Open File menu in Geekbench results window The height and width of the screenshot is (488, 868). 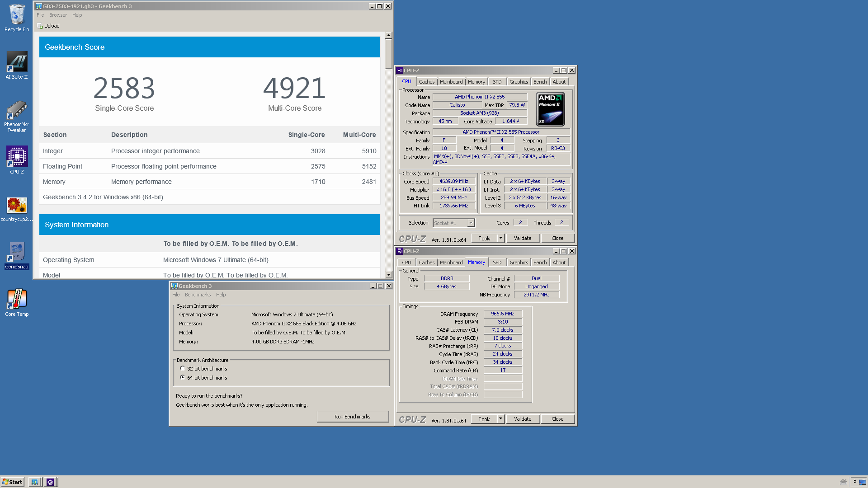(40, 15)
